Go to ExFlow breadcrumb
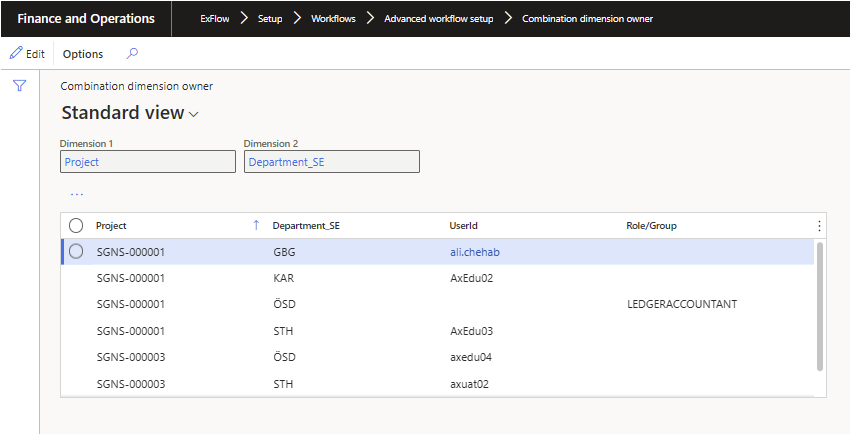 (215, 18)
